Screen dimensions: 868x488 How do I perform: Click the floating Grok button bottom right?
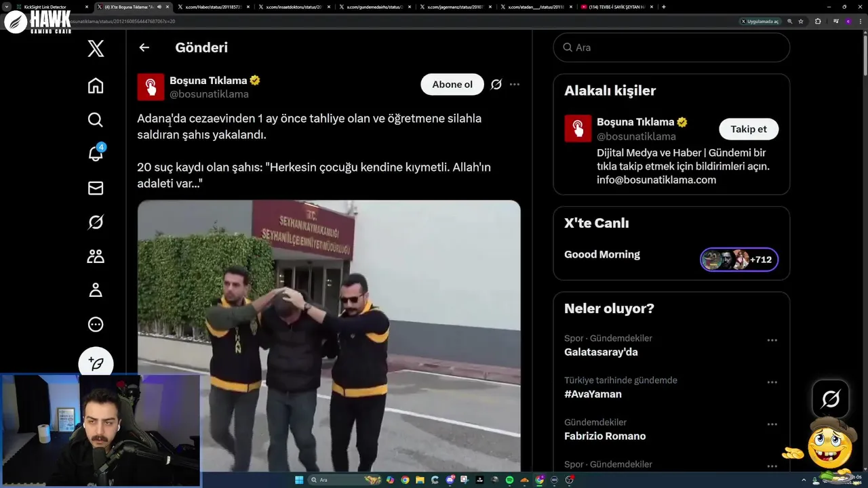point(831,399)
